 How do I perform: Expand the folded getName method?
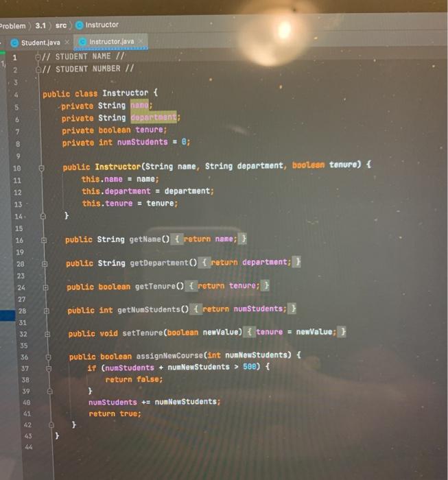point(44,240)
